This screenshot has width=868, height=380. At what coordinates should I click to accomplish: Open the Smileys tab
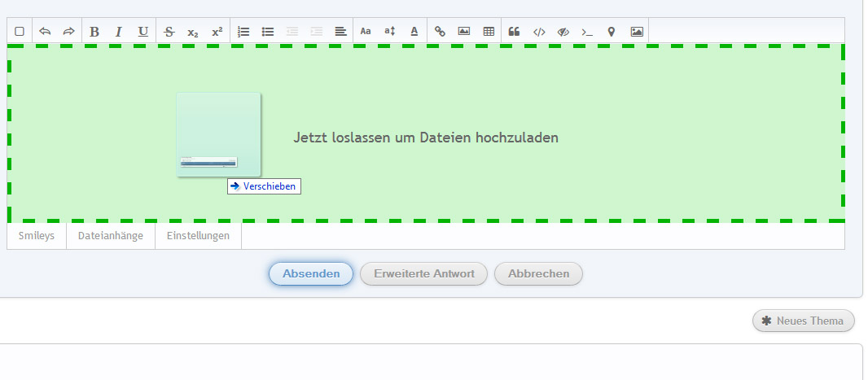tap(37, 236)
